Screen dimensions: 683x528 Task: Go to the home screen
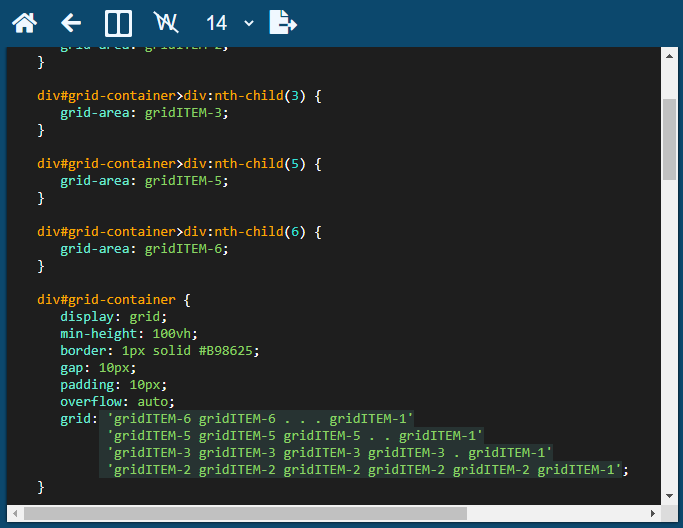24,23
